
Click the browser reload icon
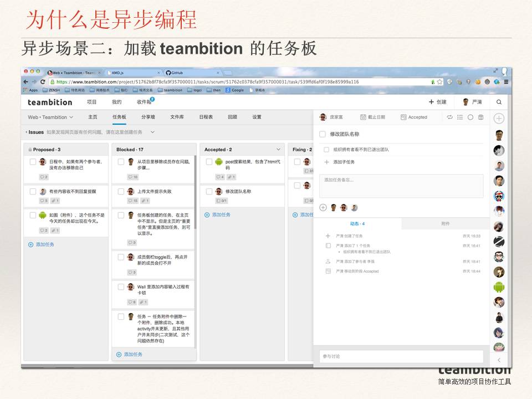(x=43, y=82)
